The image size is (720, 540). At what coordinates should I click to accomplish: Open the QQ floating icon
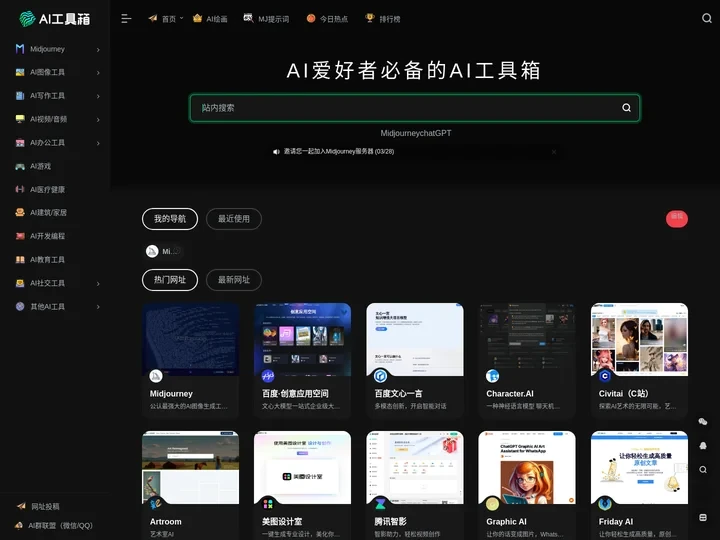(703, 445)
